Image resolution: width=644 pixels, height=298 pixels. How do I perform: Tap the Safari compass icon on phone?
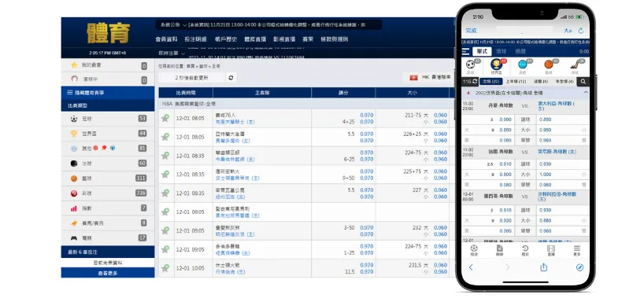(x=580, y=267)
